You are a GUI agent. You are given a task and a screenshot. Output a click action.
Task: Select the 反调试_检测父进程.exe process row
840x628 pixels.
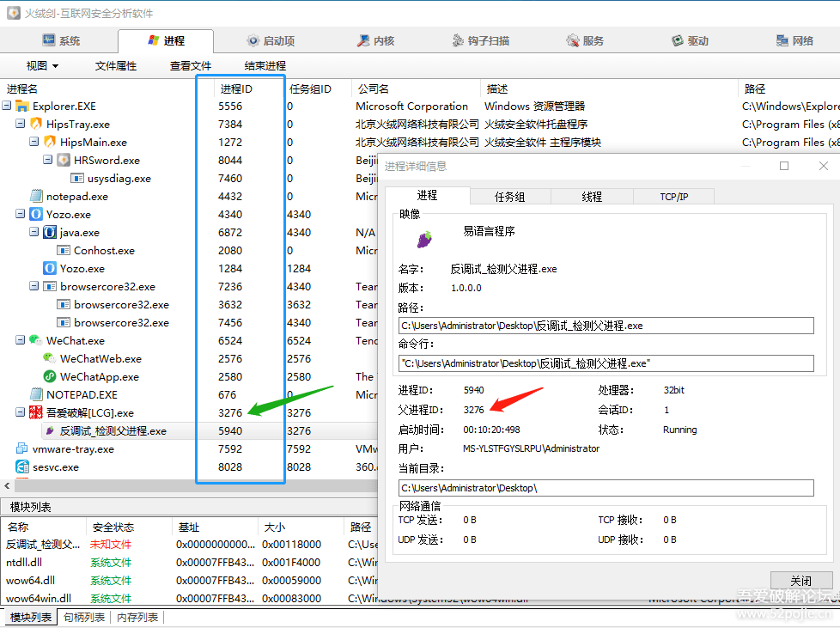pyautogui.click(x=113, y=431)
